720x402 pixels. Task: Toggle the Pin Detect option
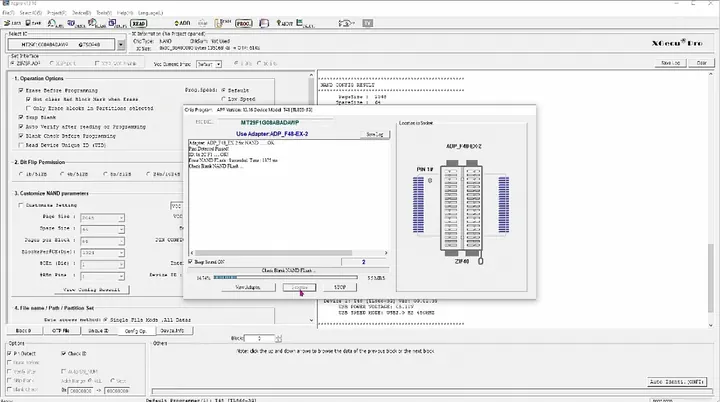[10, 354]
